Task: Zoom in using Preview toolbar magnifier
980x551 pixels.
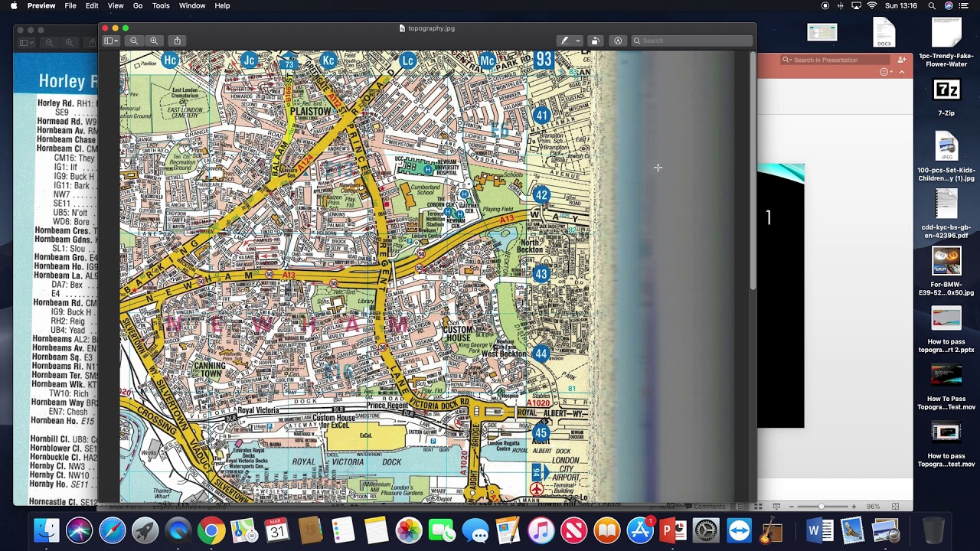Action: click(x=154, y=41)
